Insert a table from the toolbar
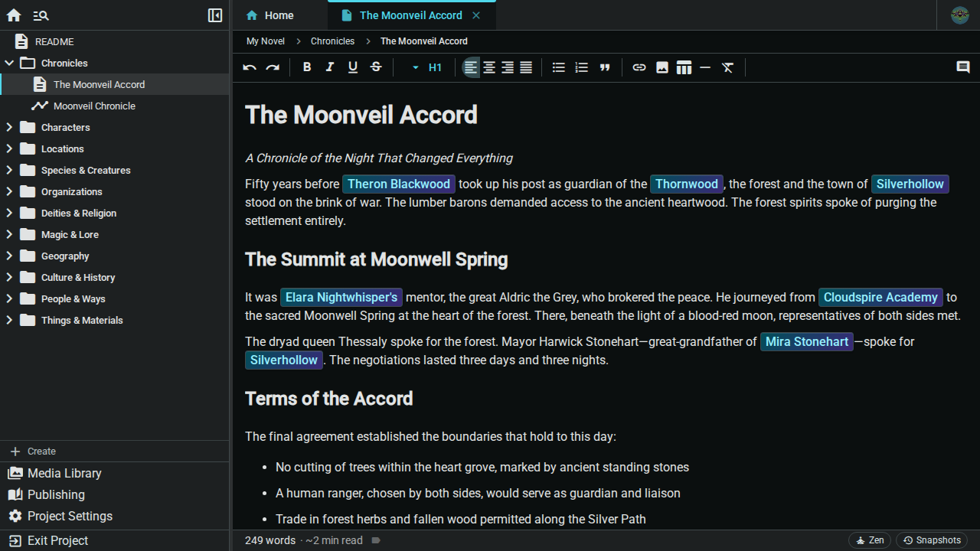 click(x=684, y=67)
